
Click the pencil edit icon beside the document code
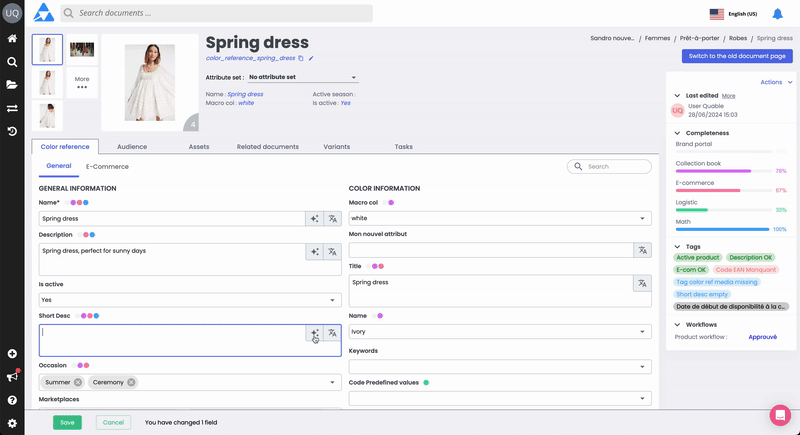311,59
